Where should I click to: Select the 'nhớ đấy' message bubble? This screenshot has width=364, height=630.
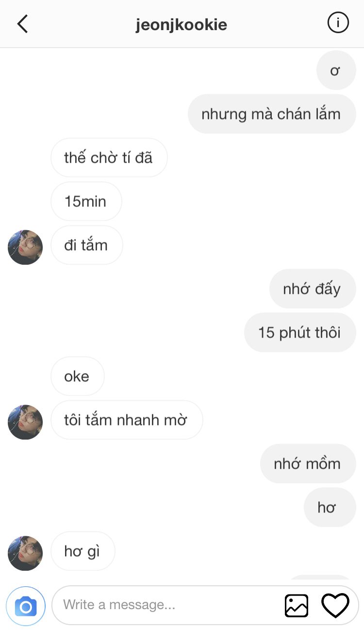point(313,289)
